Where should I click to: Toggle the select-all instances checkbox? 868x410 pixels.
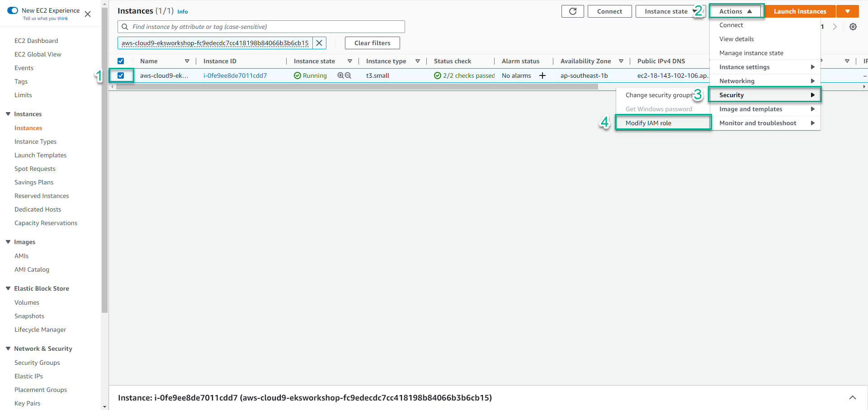121,61
